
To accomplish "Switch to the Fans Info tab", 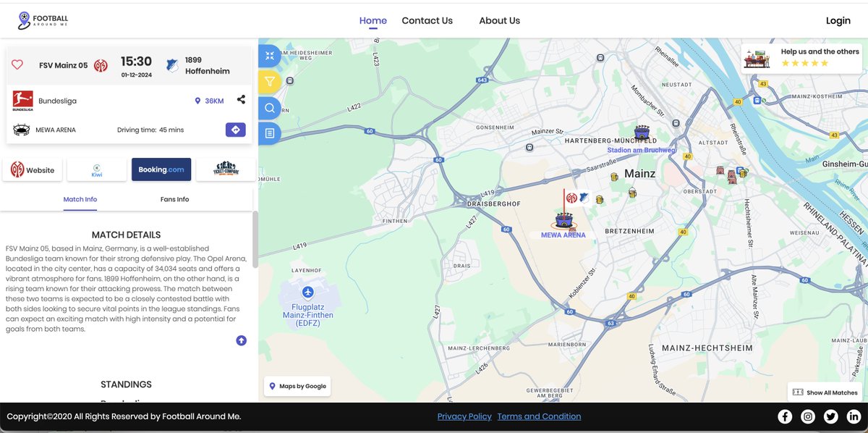I will [175, 199].
